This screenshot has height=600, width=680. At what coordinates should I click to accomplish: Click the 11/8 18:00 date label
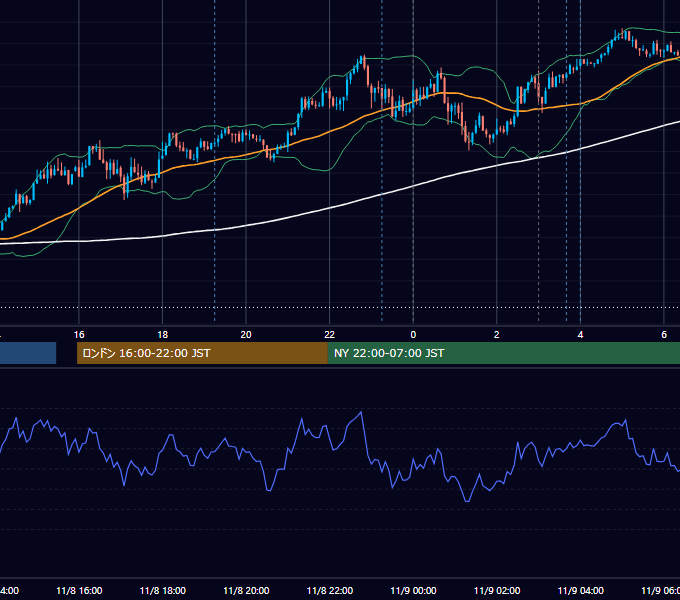coord(163,591)
